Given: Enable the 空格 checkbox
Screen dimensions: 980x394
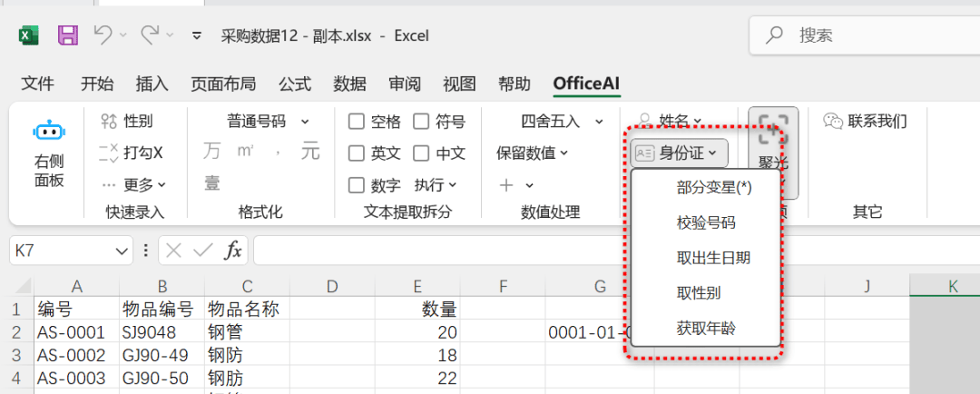Looking at the screenshot, I should [357, 122].
